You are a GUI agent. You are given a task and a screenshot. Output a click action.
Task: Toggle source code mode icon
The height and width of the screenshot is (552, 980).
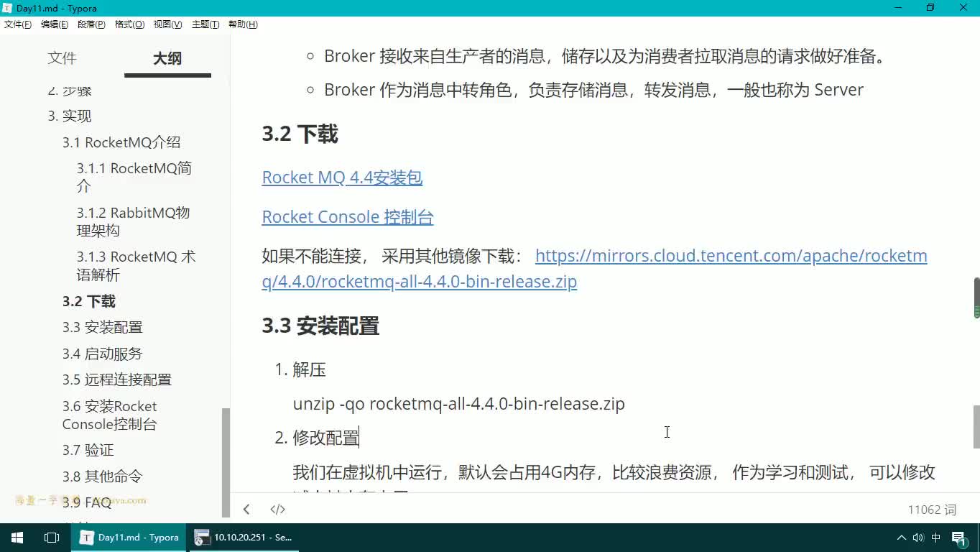[277, 509]
